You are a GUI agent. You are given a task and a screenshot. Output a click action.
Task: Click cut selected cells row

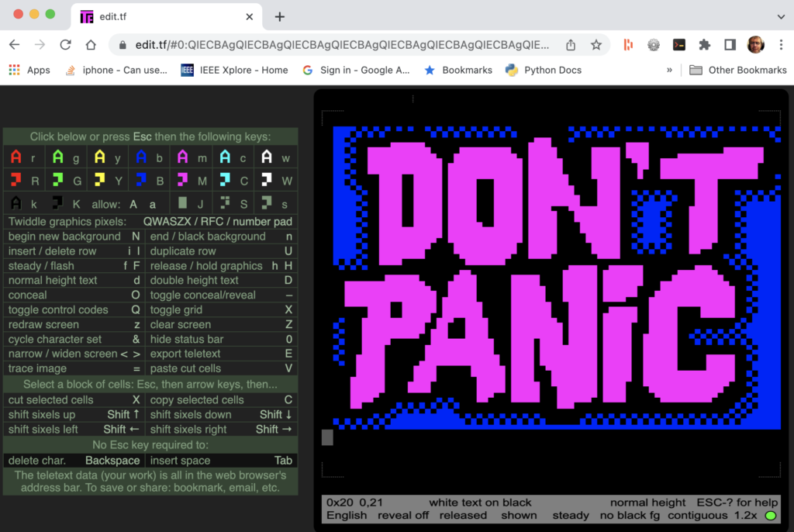point(74,399)
